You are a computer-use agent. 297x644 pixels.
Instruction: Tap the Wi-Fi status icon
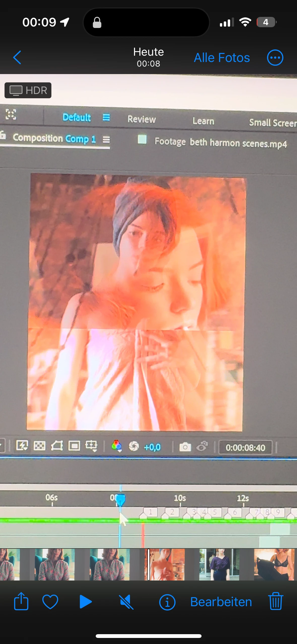(245, 22)
